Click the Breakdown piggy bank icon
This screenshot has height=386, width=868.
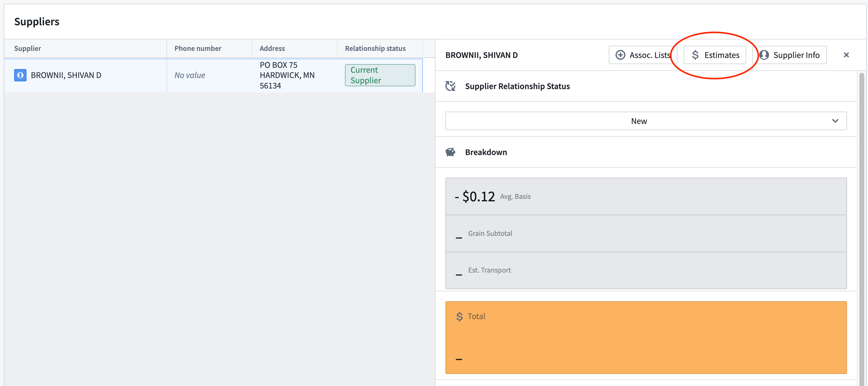(451, 152)
